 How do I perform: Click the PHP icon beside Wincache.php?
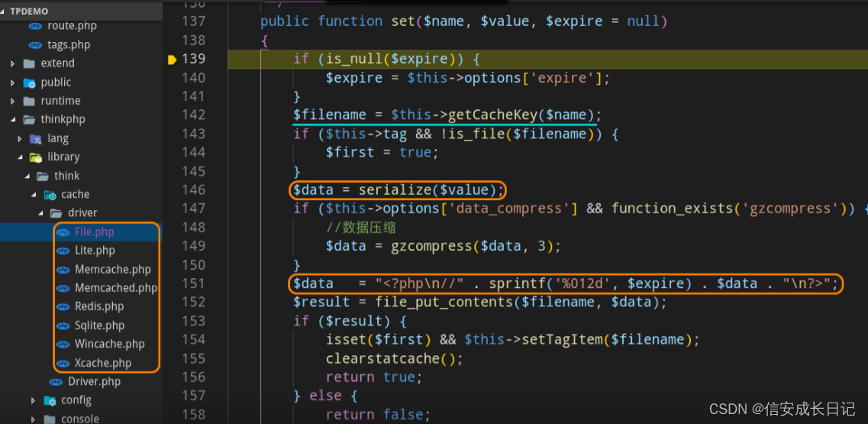[x=63, y=344]
